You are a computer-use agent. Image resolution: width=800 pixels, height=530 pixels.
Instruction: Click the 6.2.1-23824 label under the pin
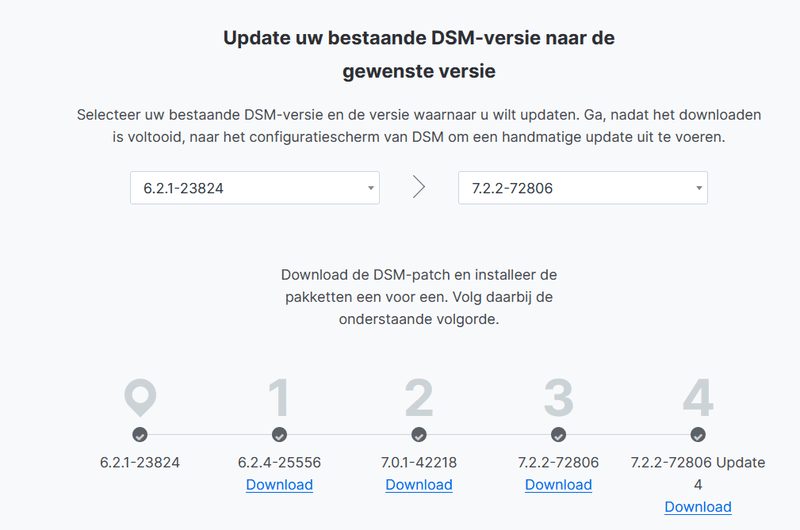(140, 463)
